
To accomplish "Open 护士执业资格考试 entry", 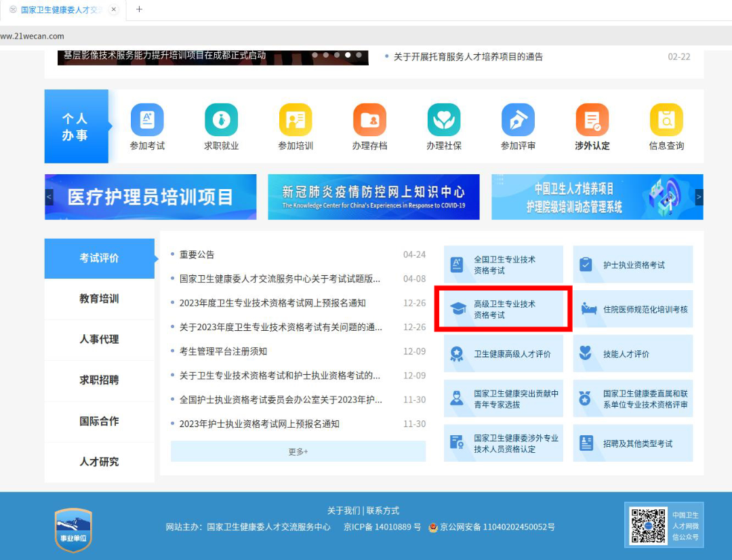I will point(633,265).
